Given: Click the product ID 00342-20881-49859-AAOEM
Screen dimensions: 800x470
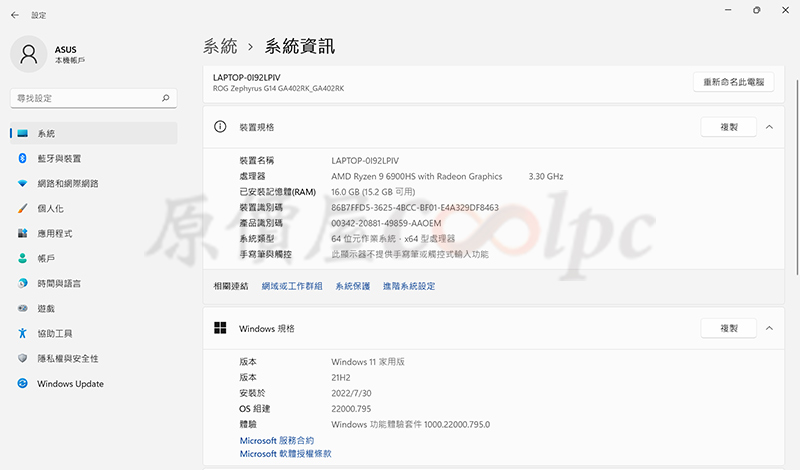Looking at the screenshot, I should 386,223.
